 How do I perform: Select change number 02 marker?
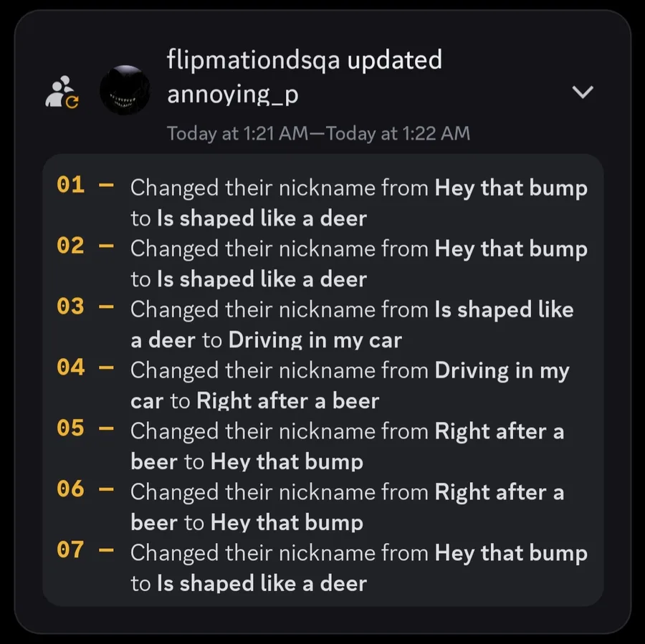[70, 246]
